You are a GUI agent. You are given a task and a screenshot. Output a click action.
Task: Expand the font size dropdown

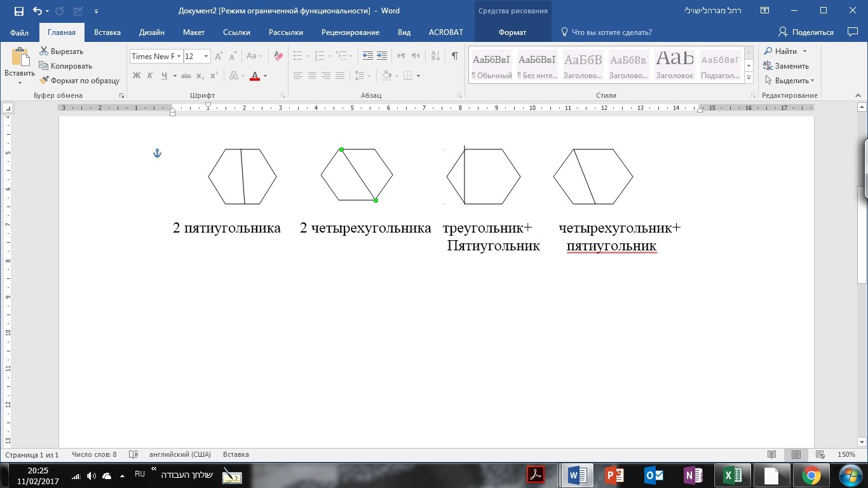(207, 57)
